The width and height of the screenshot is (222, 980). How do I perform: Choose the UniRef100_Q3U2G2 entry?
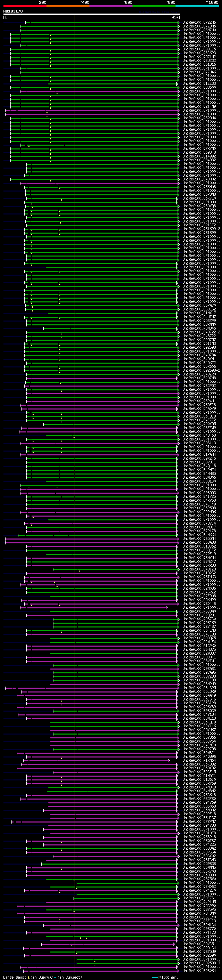click(x=199, y=61)
